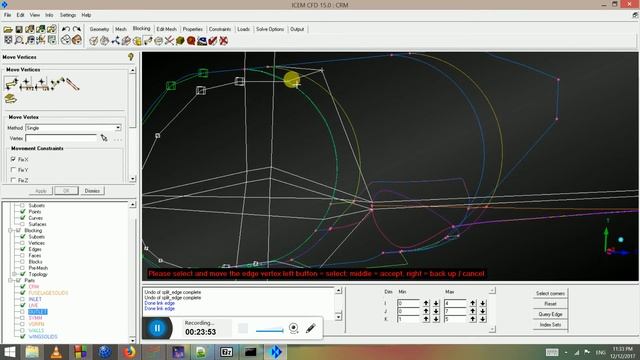Switch to the Edit Mesh tab
The image size is (640, 360).
click(167, 29)
